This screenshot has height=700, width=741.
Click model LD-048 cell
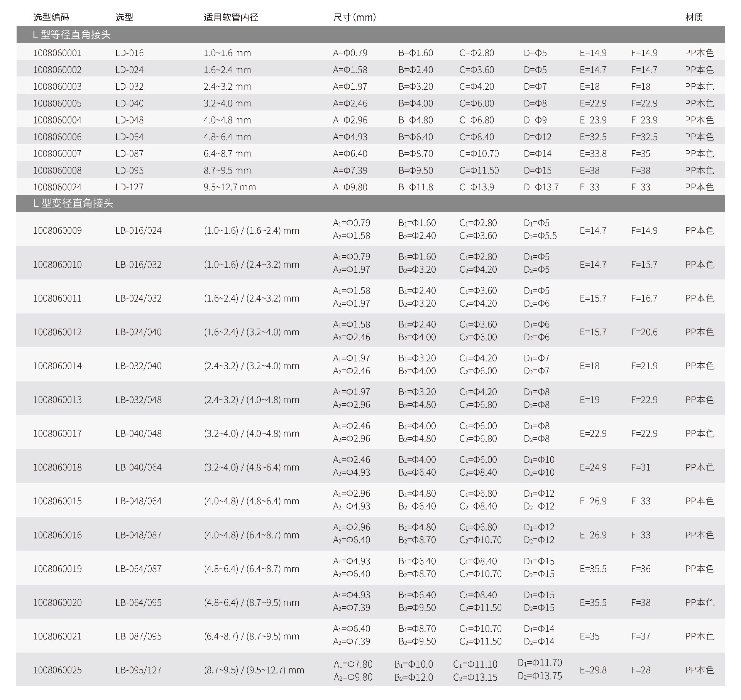(129, 120)
